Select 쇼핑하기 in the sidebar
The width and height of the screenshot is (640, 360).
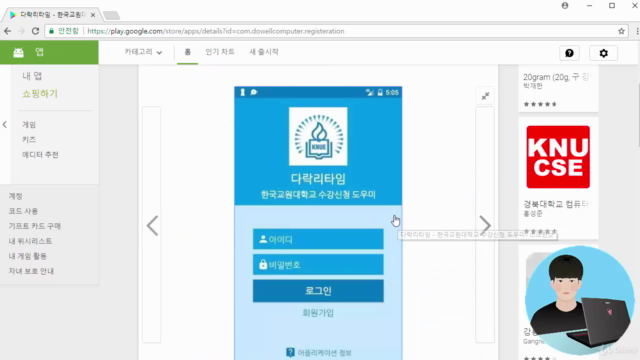tap(40, 94)
